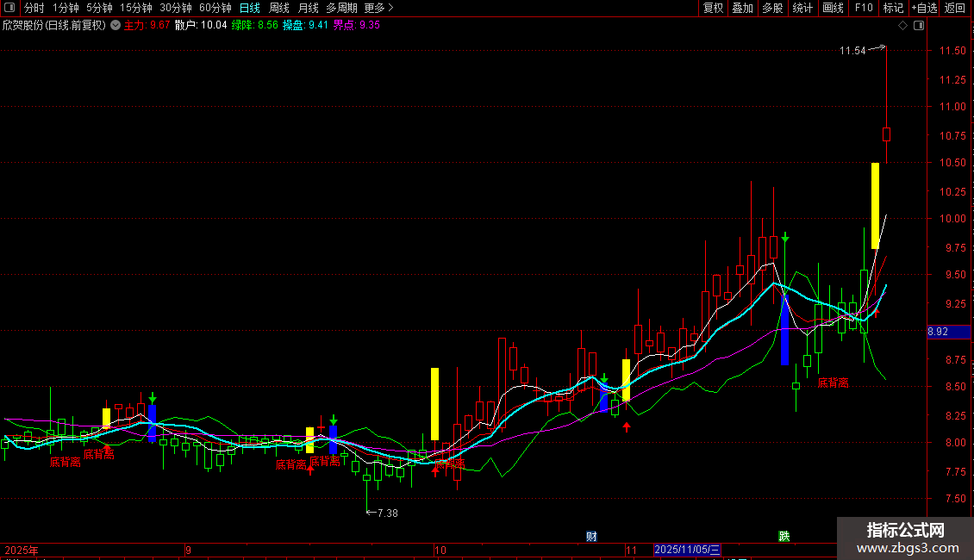Open the 多周期 multi-period option
Viewport: 974px width, 560px height.
pyautogui.click(x=341, y=8)
